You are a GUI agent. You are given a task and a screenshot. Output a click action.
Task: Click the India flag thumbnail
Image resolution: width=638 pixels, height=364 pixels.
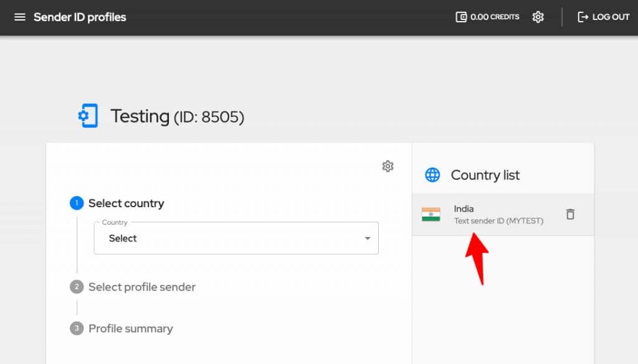click(431, 214)
